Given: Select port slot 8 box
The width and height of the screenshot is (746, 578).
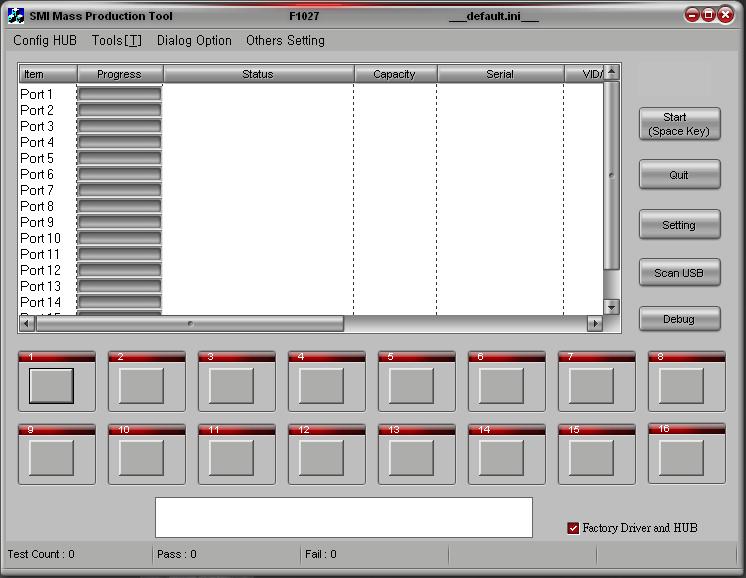Looking at the screenshot, I should [681, 386].
